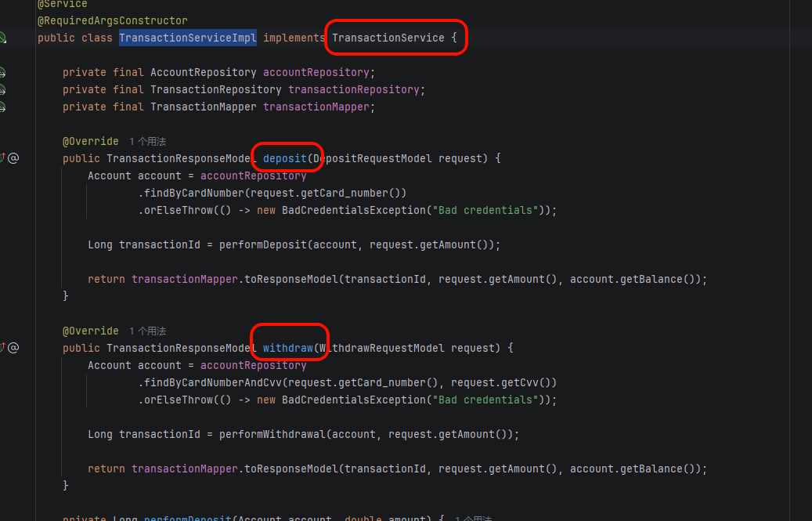Click the TransactionMapper type in field declaration
812x521 pixels.
coord(204,107)
